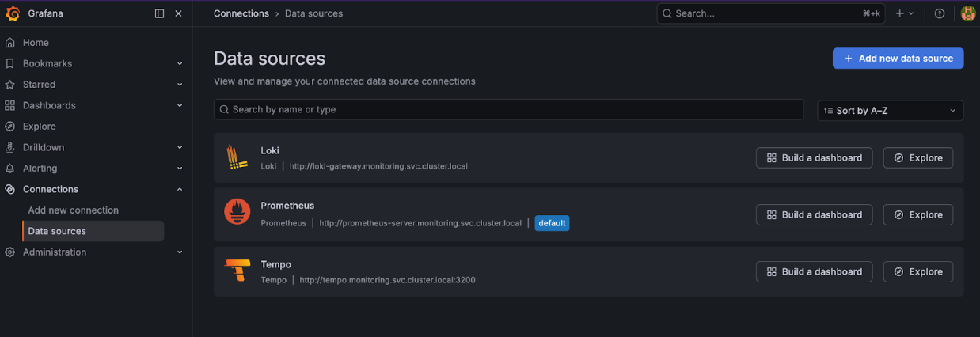This screenshot has width=980, height=337.
Task: Collapse the Connections section chevron
Action: coord(180,190)
